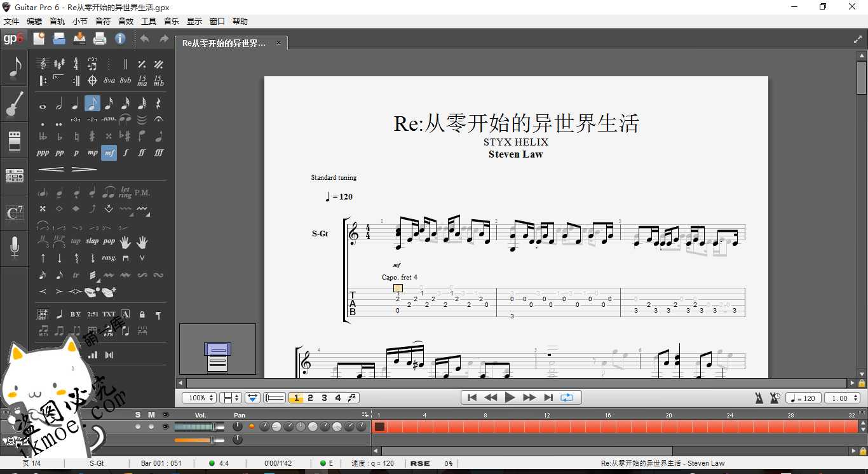
Task: Apply sharp accidental to note
Action: click(x=92, y=136)
